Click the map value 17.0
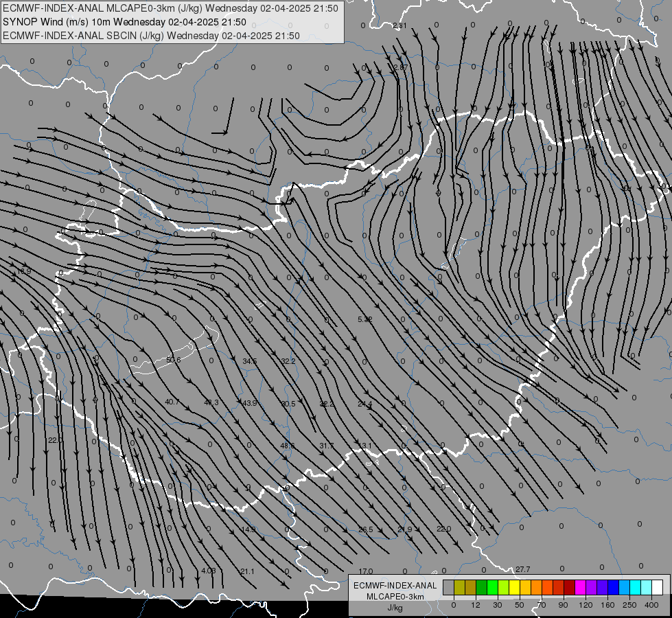Viewport: 672px width, 618px height. pos(366,571)
